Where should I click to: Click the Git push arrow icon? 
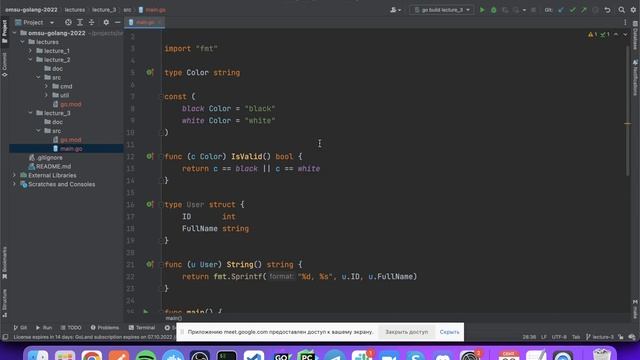[x=584, y=10]
